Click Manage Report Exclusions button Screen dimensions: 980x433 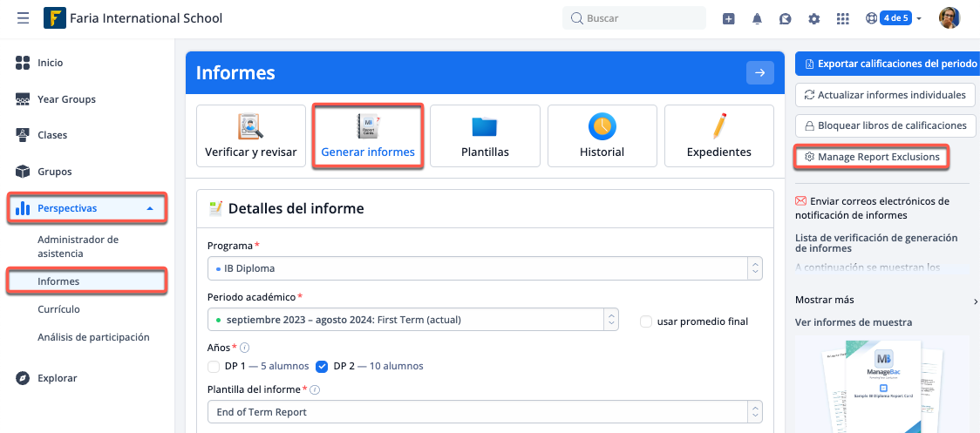872,157
